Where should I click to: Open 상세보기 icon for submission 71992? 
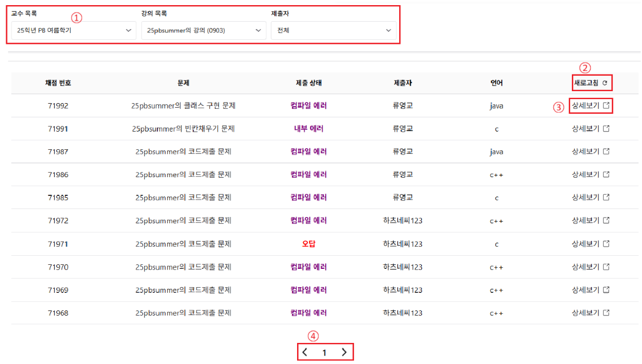coord(607,105)
